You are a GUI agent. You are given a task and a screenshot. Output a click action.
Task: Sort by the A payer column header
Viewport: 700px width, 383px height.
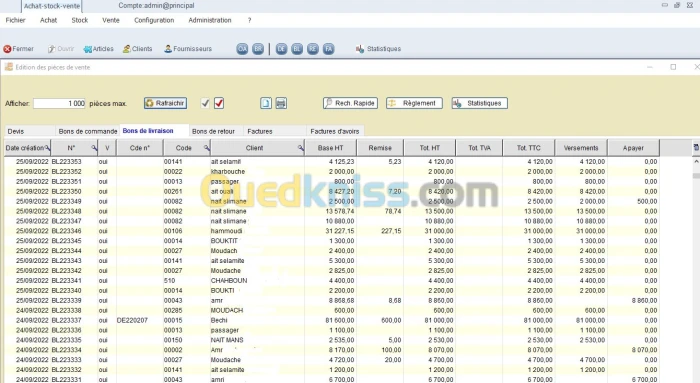tap(633, 148)
